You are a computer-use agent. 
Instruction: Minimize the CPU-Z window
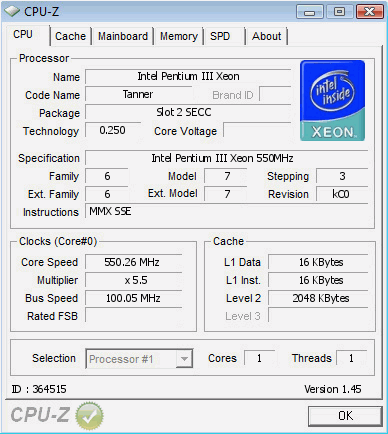[x=310, y=12]
